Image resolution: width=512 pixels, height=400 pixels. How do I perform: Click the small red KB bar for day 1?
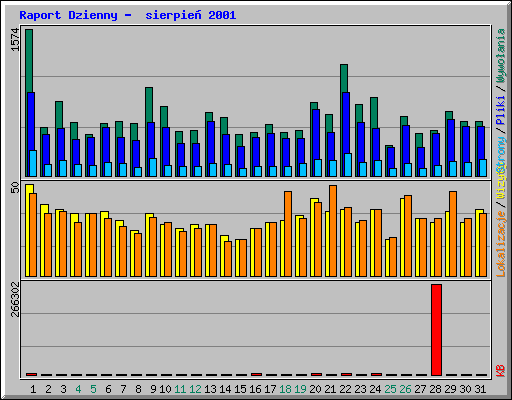pyautogui.click(x=31, y=375)
